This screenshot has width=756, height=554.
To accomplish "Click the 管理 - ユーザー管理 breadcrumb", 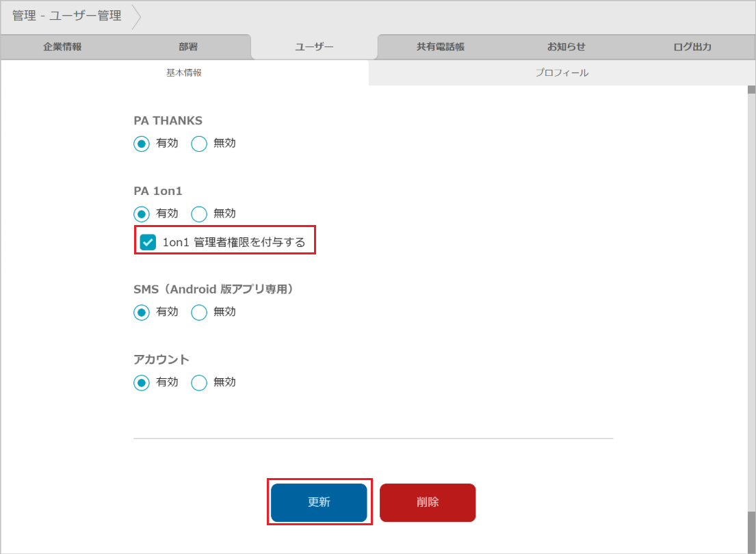I will pos(67,16).
